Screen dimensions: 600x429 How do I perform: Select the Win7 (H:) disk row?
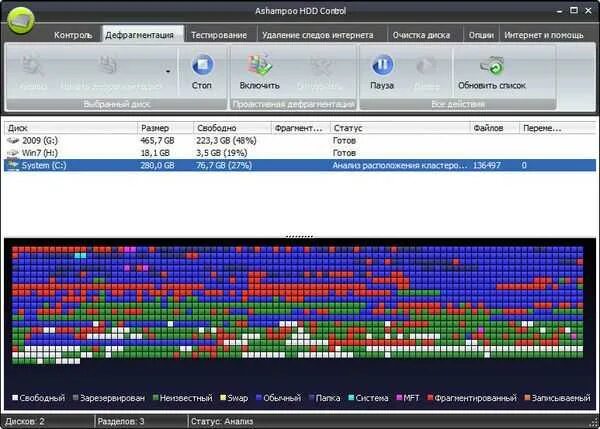click(300, 153)
